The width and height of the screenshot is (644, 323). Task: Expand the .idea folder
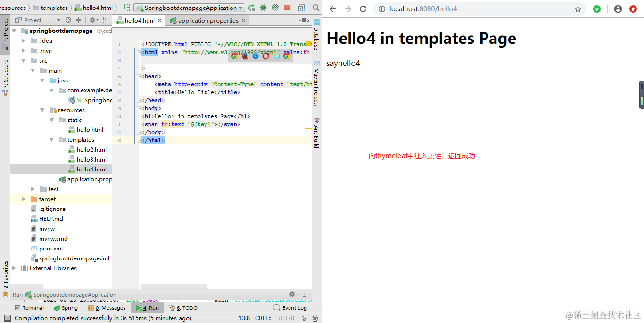[x=24, y=41]
